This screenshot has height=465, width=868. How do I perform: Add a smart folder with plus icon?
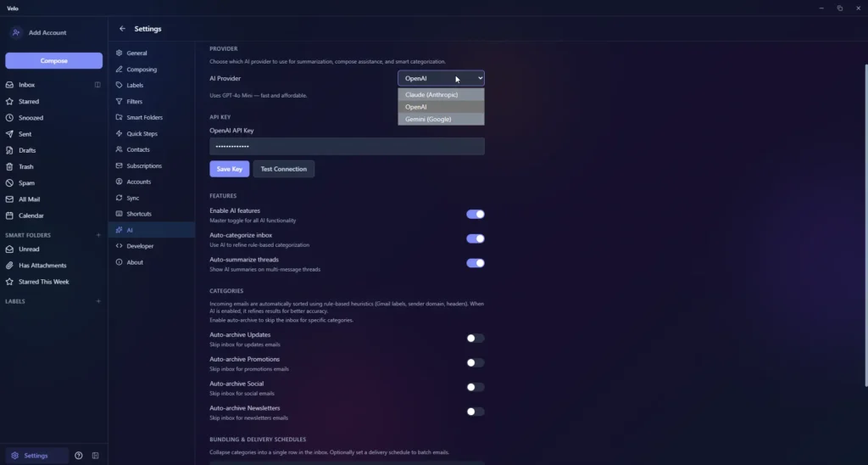point(98,235)
